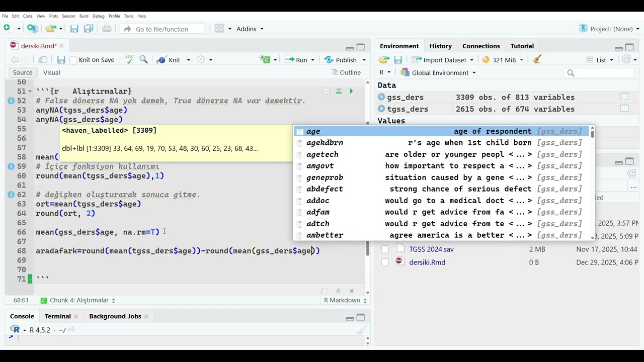Image resolution: width=644 pixels, height=362 pixels.
Task: Check the TGSS 2024.sav file checkbox
Action: click(385, 249)
